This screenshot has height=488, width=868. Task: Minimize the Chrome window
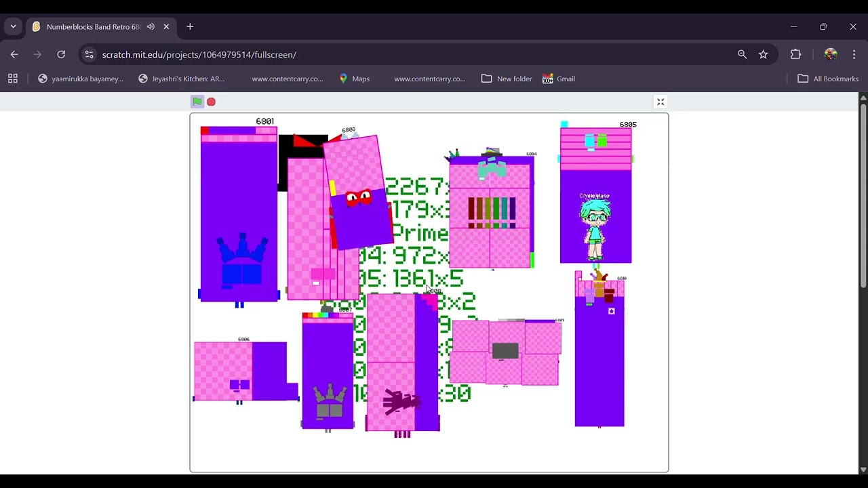[793, 26]
